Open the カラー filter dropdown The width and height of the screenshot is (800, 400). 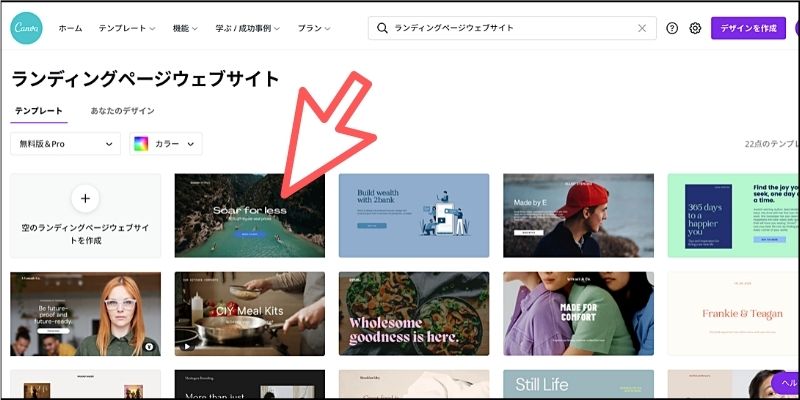tap(166, 144)
